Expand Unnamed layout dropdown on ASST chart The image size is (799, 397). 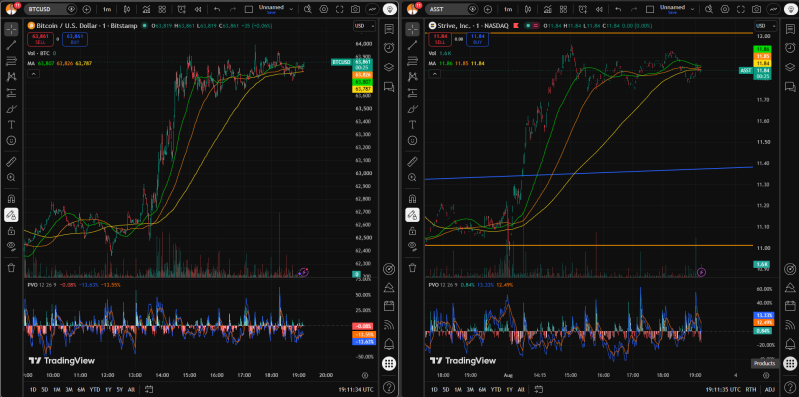click(693, 9)
